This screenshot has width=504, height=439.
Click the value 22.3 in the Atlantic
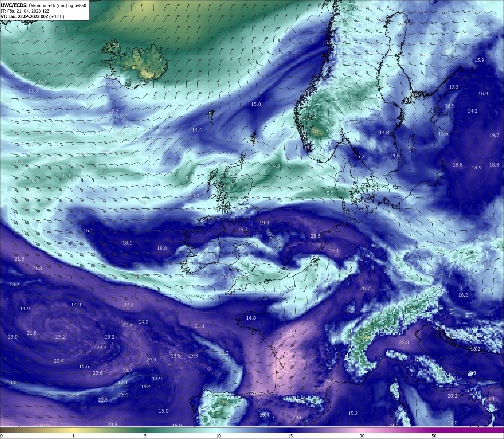coord(128,305)
